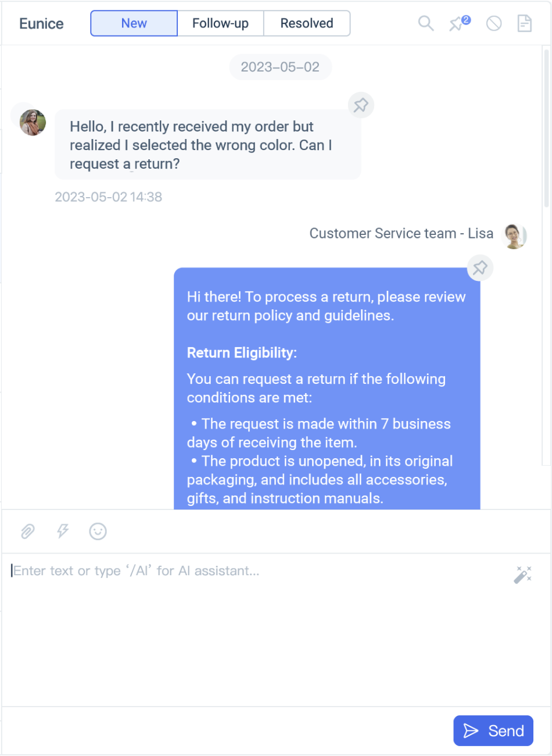
Task: Click the 2023-05-02 date separator
Action: click(x=280, y=67)
